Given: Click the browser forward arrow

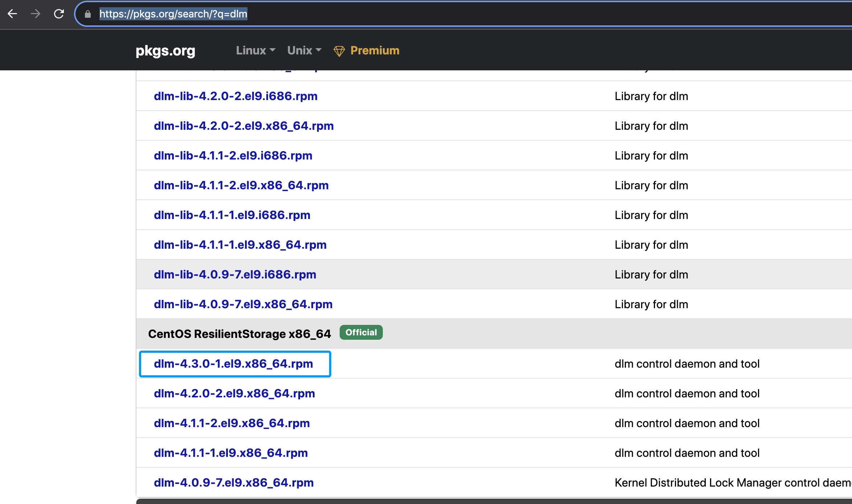Looking at the screenshot, I should 36,14.
